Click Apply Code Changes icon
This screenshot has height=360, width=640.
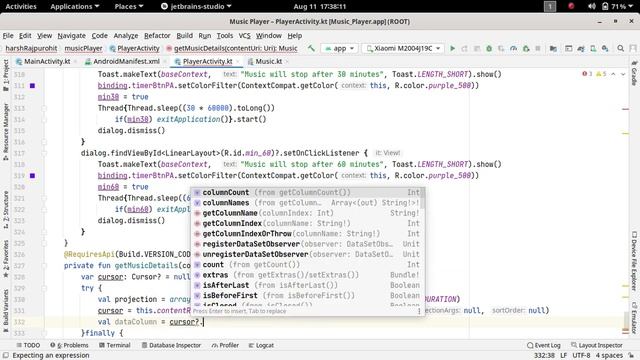[476, 48]
